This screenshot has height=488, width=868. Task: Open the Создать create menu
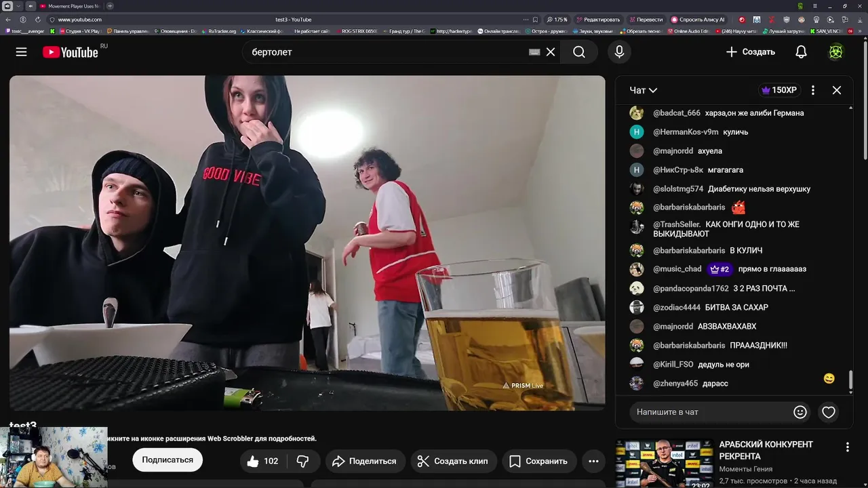coord(750,52)
